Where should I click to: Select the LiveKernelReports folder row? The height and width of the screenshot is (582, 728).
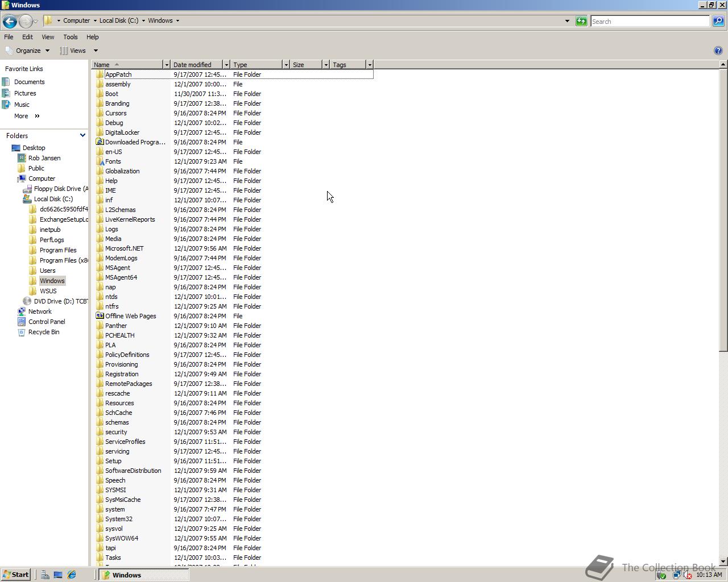coord(232,219)
